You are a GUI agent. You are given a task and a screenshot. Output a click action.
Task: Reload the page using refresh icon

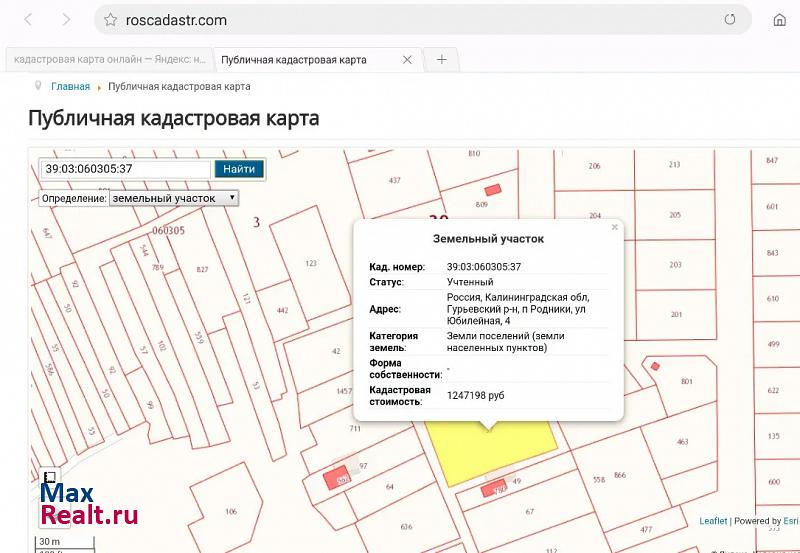click(x=730, y=20)
